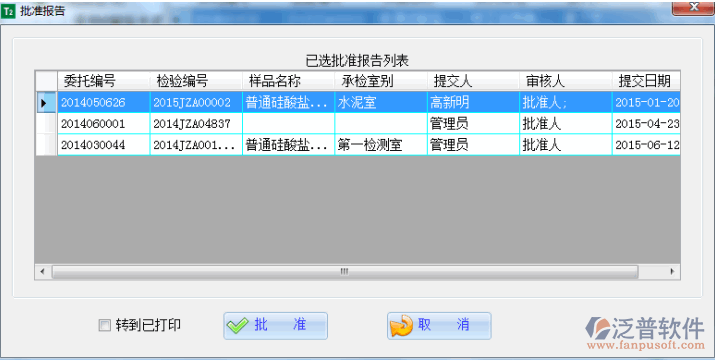Select the row header of third row
The height and width of the screenshot is (361, 715).
click(x=46, y=145)
